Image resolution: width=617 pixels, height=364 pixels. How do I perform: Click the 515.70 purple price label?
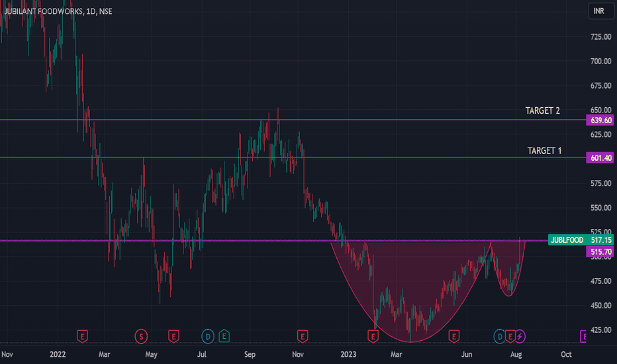tap(600, 252)
